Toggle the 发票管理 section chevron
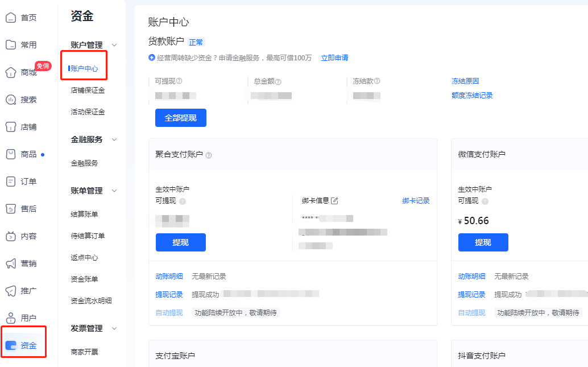 point(114,328)
